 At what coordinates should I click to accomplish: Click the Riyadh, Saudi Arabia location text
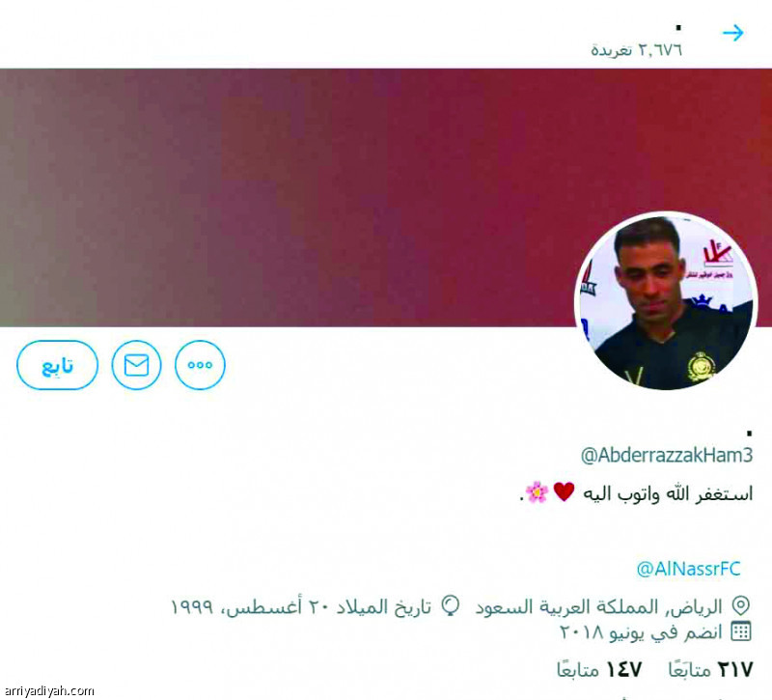coord(598,606)
